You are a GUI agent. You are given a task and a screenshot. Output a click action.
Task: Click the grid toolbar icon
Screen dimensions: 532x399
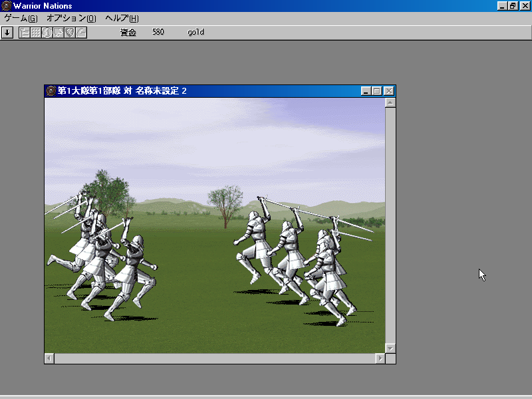(x=36, y=33)
